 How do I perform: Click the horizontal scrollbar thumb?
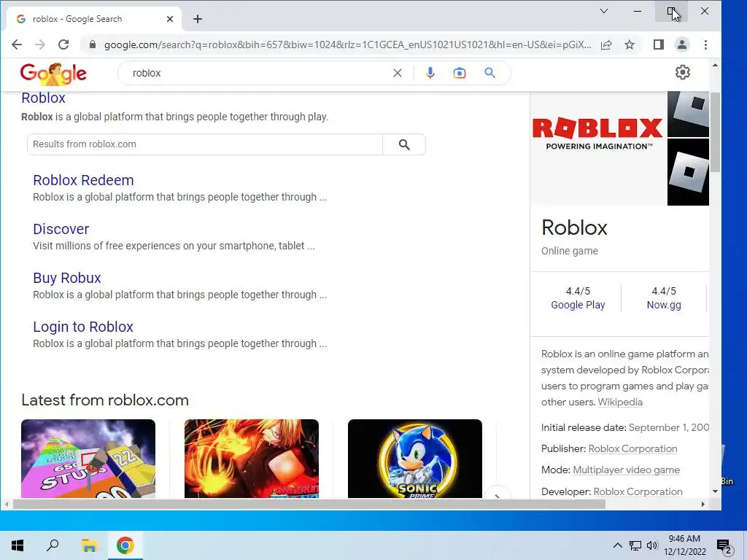coord(309,504)
